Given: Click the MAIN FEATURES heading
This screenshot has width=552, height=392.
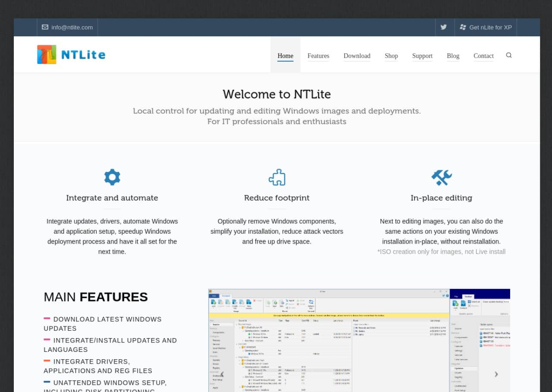Looking at the screenshot, I should pos(96,297).
